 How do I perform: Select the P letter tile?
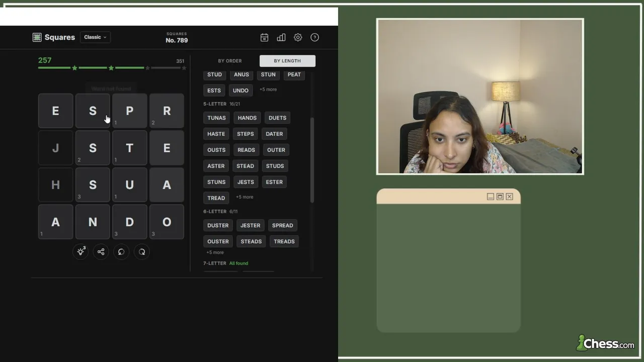click(x=130, y=111)
